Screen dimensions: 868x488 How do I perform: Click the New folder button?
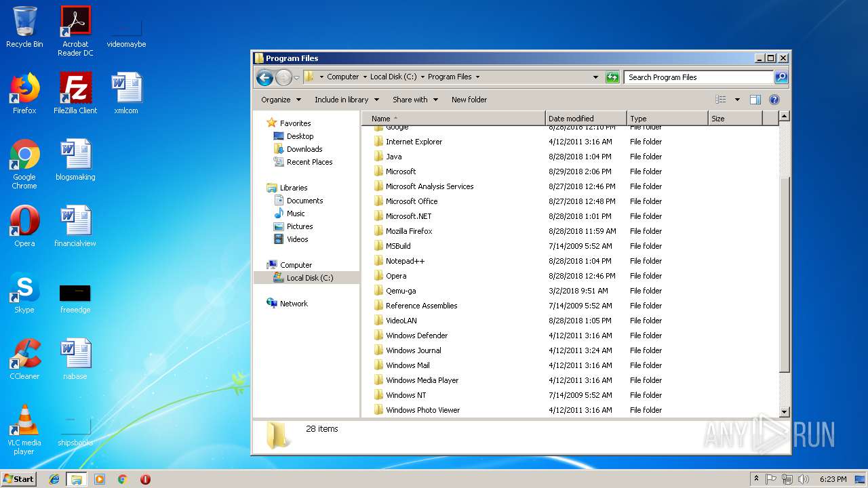tap(469, 100)
